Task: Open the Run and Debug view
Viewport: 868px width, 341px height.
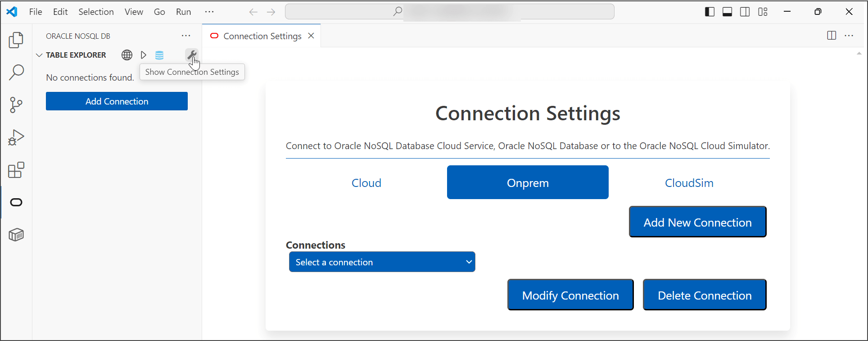Action: click(x=16, y=137)
